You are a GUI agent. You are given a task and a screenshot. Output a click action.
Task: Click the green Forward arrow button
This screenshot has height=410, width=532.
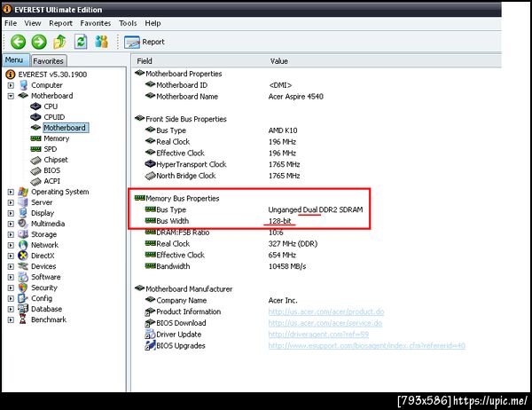pyautogui.click(x=39, y=42)
